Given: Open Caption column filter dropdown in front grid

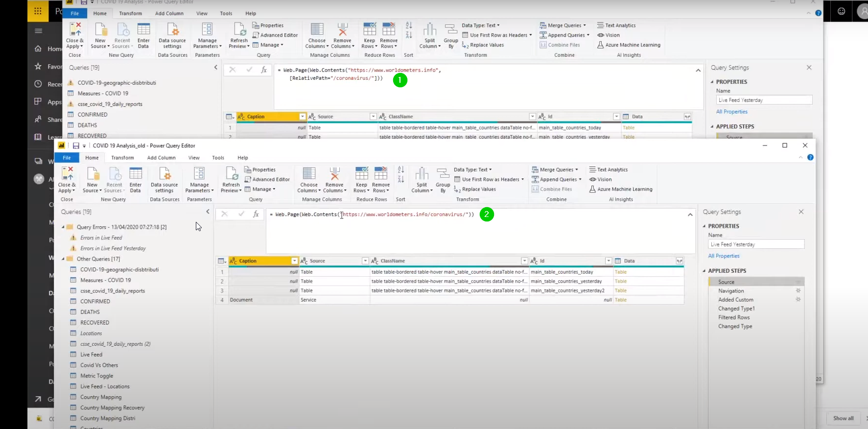Looking at the screenshot, I should [x=294, y=261].
